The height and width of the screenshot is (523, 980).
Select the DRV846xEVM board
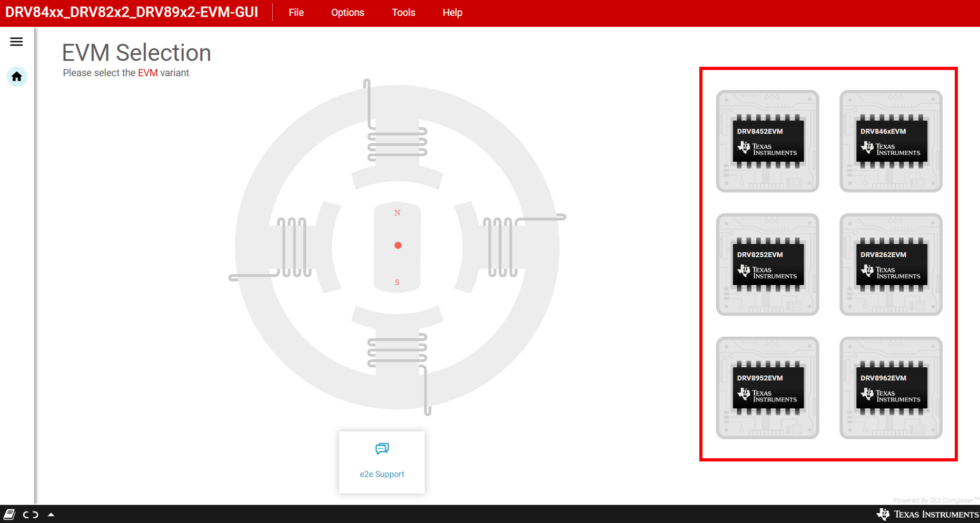click(x=890, y=141)
